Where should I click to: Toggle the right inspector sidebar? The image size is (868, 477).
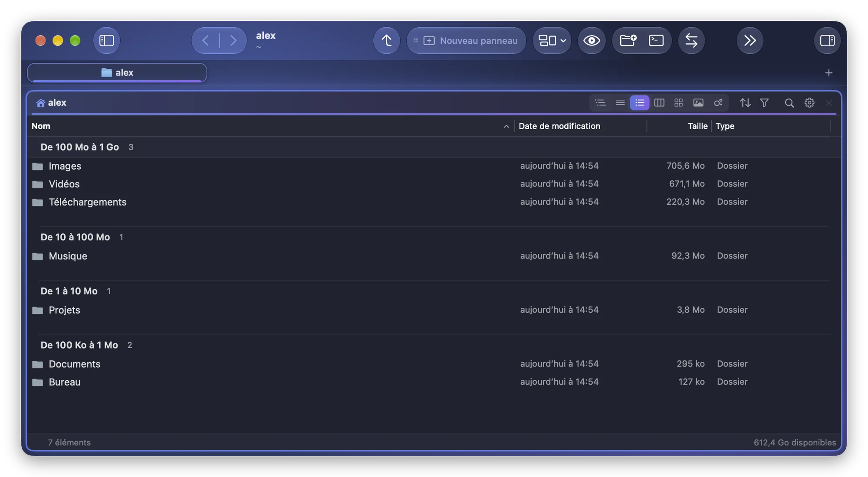827,40
